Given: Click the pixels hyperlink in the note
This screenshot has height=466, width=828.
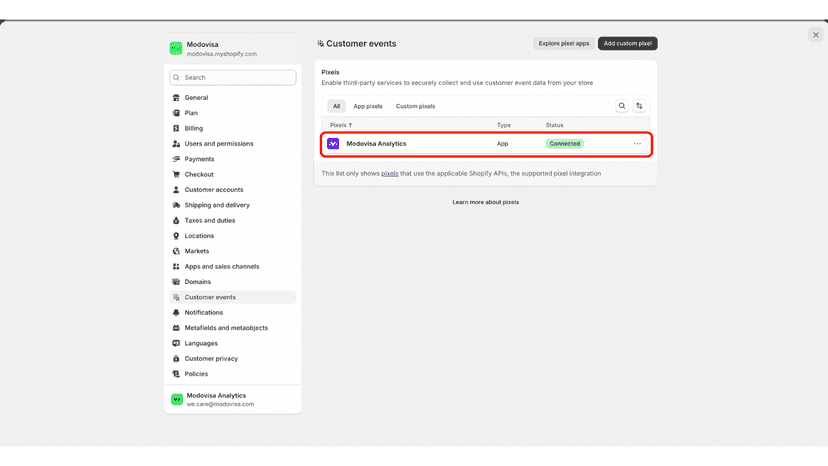Looking at the screenshot, I should (x=390, y=173).
